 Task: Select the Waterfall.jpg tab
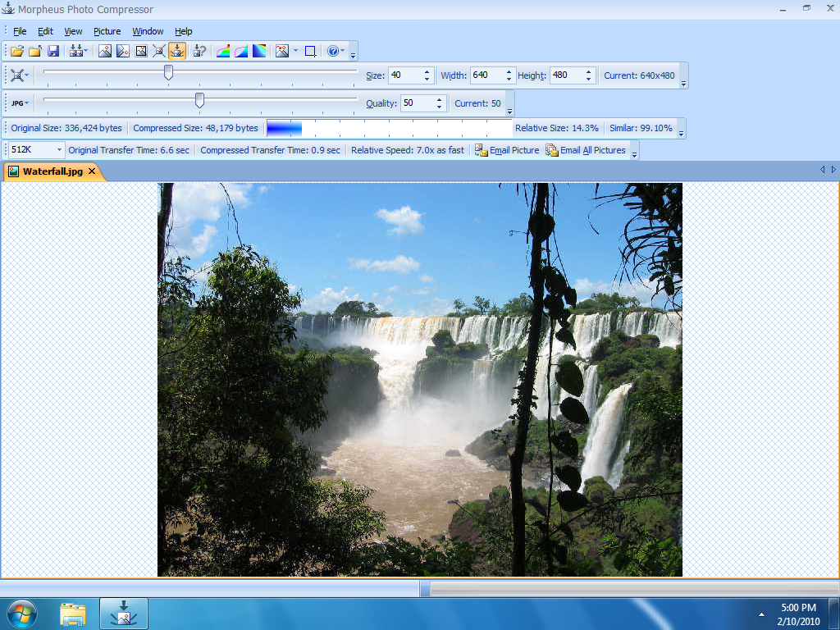coord(52,171)
